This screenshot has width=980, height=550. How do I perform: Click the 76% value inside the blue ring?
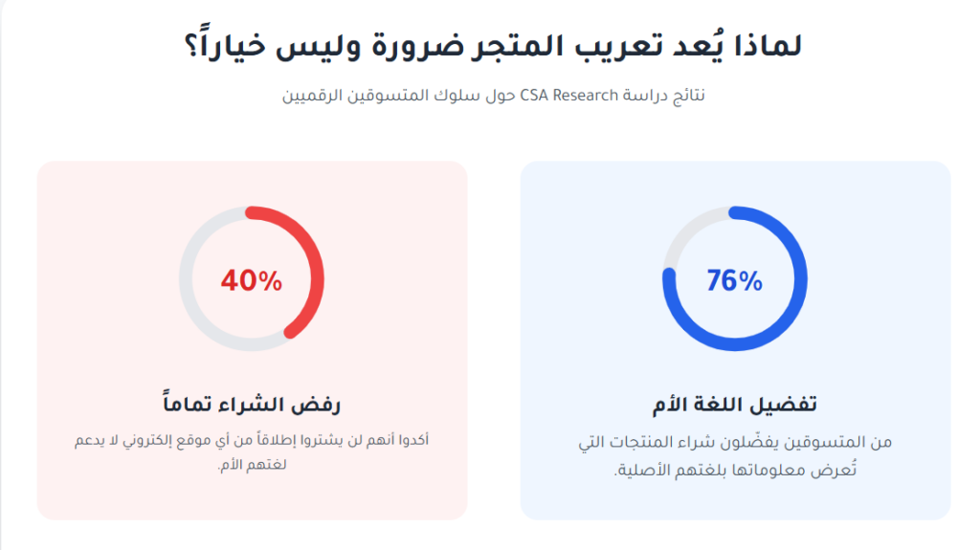pyautogui.click(x=735, y=280)
